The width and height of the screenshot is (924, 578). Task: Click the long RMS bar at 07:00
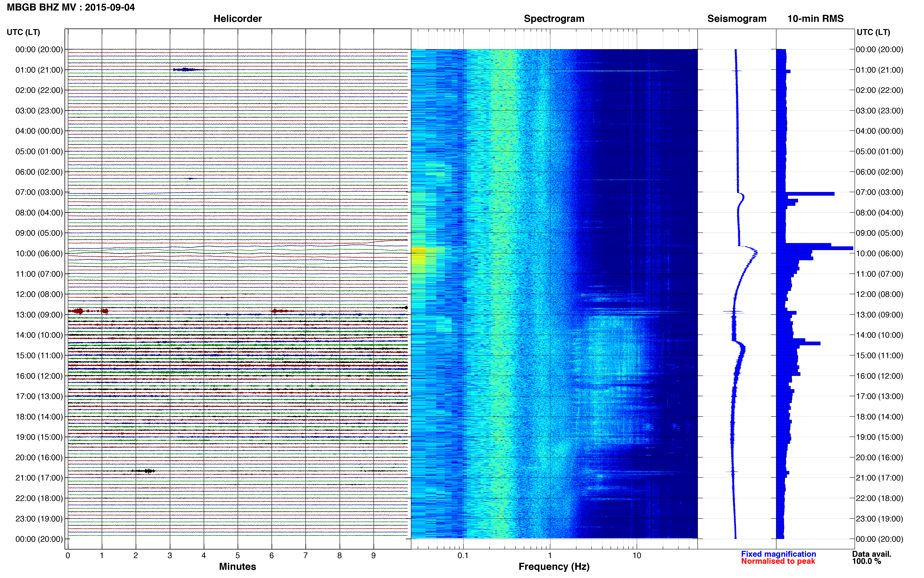(x=805, y=194)
